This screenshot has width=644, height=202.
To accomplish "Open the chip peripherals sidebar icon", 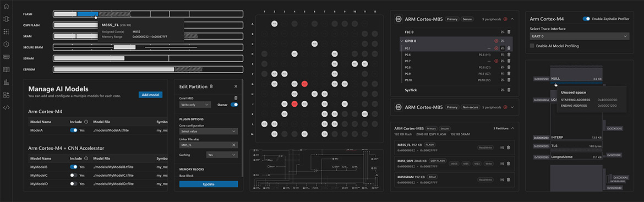I will pos(6,19).
